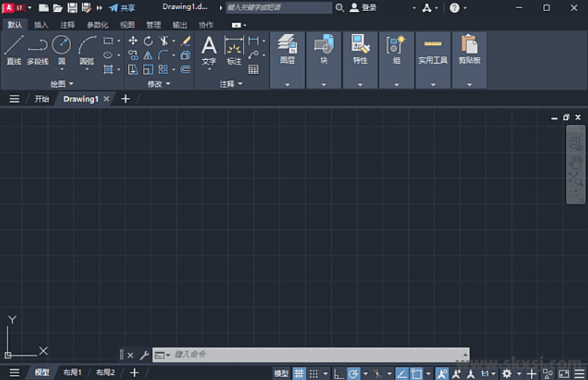
Task: Click the 登录 (Sign in) button
Action: tap(363, 7)
